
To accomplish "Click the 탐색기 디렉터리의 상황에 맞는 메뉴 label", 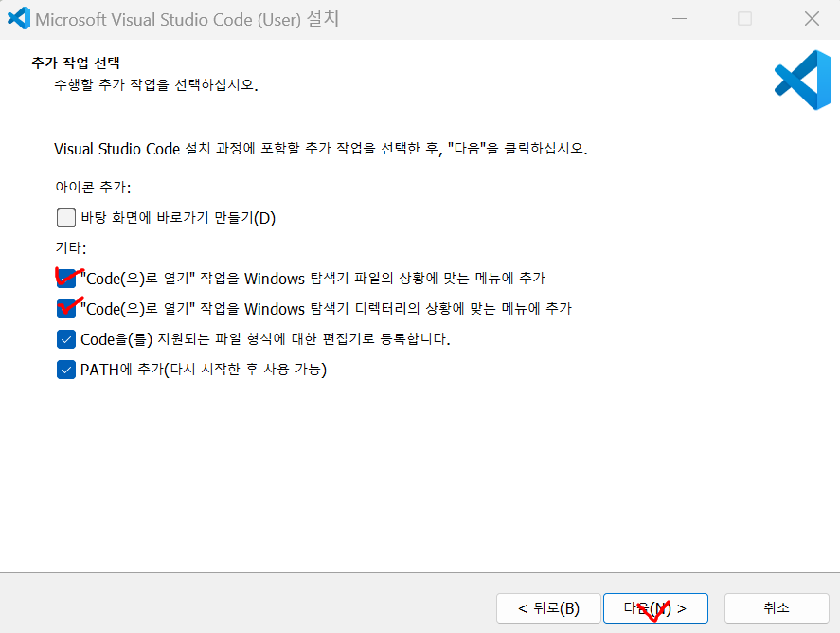I will pos(326,309).
